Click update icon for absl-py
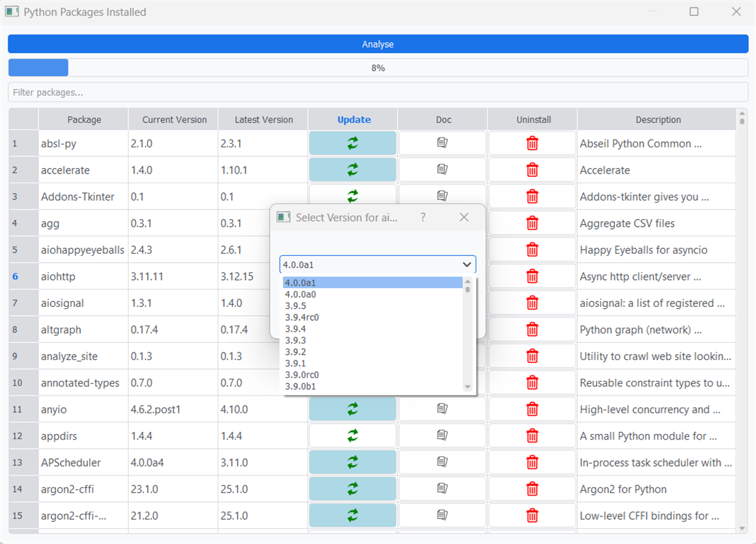Viewport: 756px width, 544px height. 352,143
